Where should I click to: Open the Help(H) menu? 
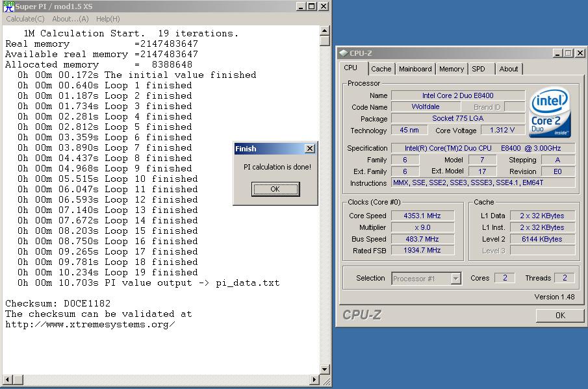pyautogui.click(x=108, y=19)
